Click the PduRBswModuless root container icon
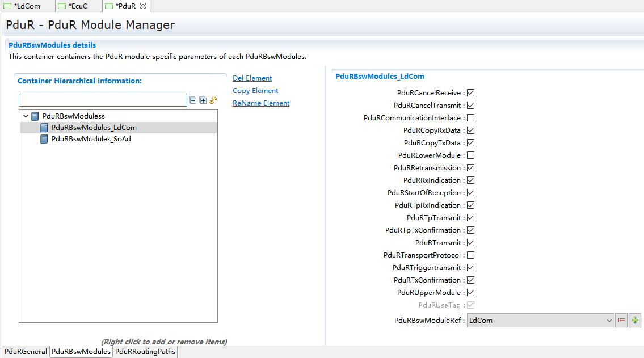The height and width of the screenshot is (358, 644). pyautogui.click(x=35, y=116)
